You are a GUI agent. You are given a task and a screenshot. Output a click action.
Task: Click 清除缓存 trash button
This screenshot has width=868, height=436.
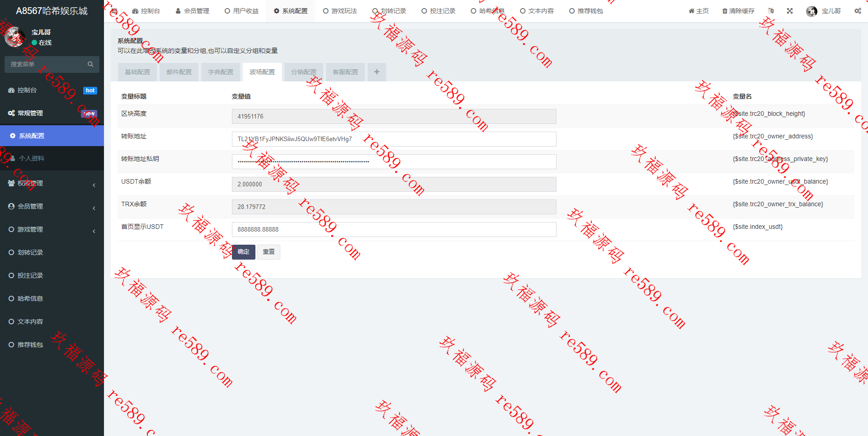pos(738,11)
